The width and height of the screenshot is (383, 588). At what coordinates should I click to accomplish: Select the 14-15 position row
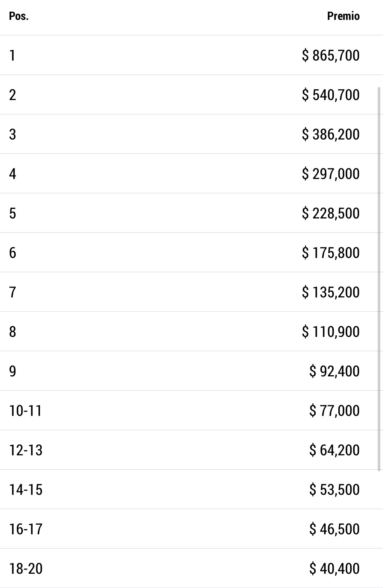tap(191, 489)
